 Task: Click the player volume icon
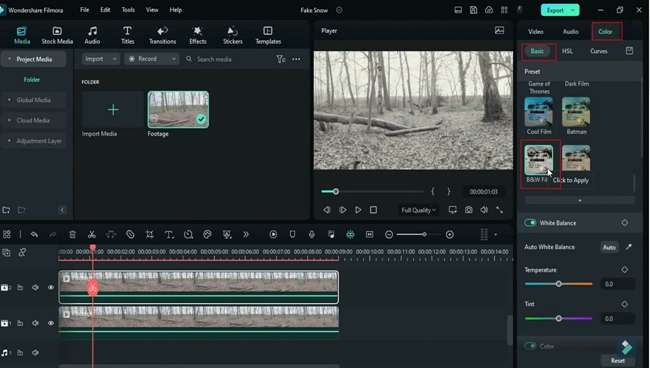(x=484, y=210)
